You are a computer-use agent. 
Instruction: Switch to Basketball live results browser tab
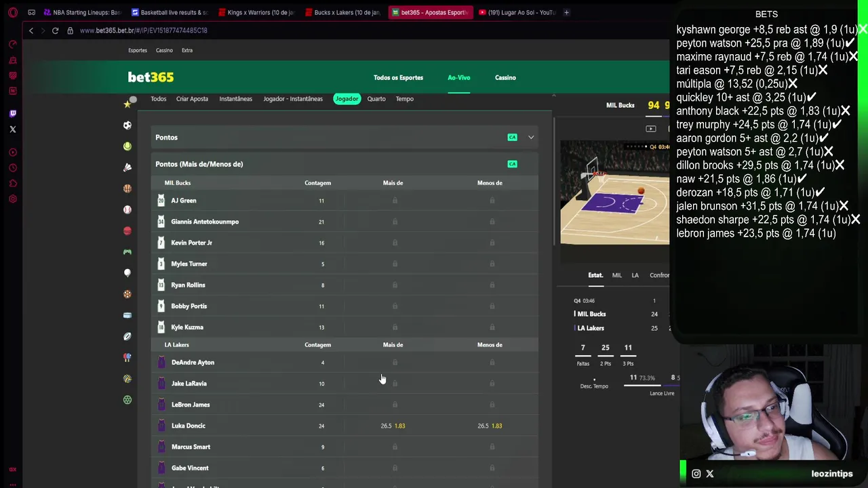click(x=170, y=12)
